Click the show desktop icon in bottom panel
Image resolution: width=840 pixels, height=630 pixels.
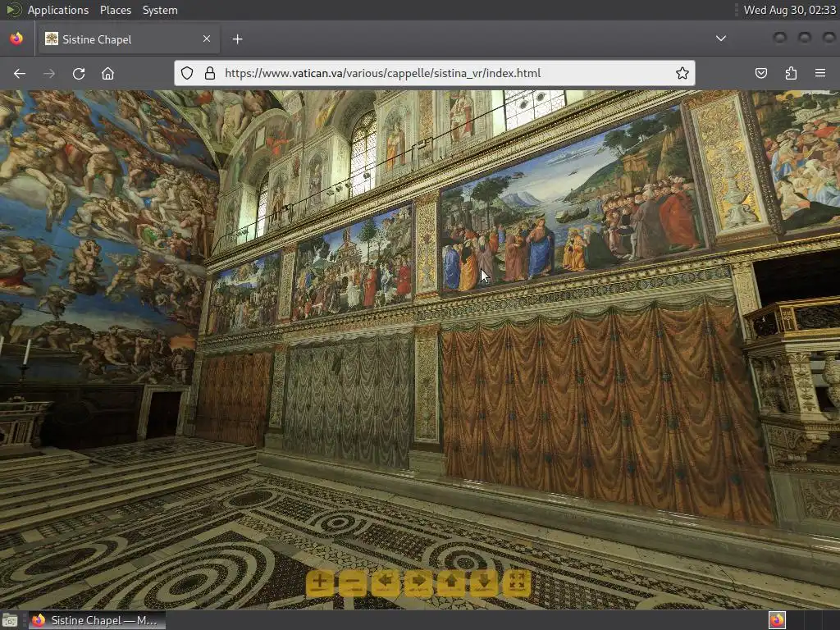click(x=10, y=620)
